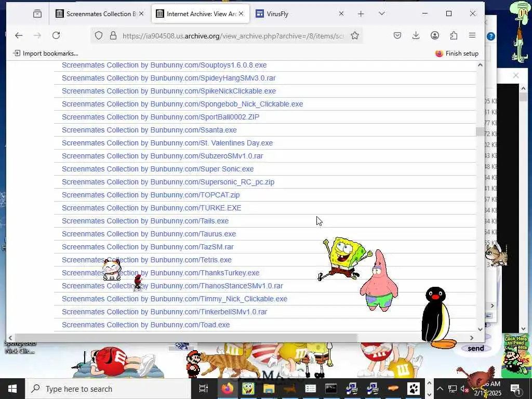This screenshot has height=399, width=532.
Task: Switch to the VirusFly tab
Action: (x=300, y=14)
